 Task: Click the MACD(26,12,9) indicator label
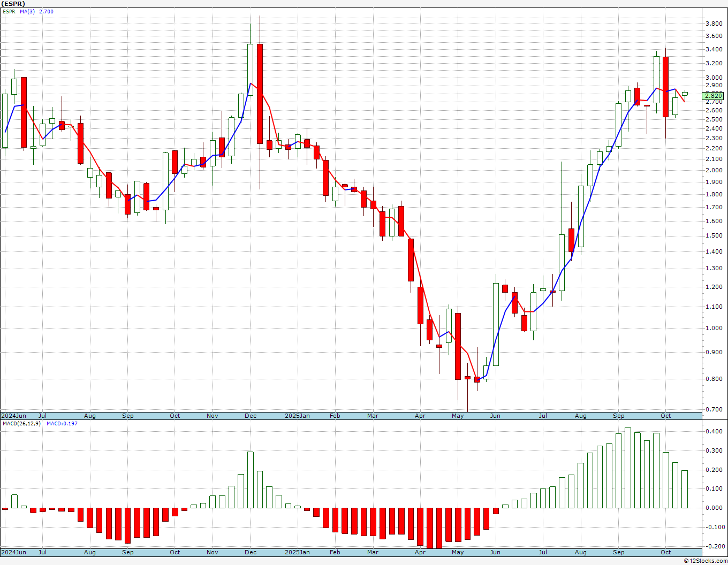click(21, 423)
